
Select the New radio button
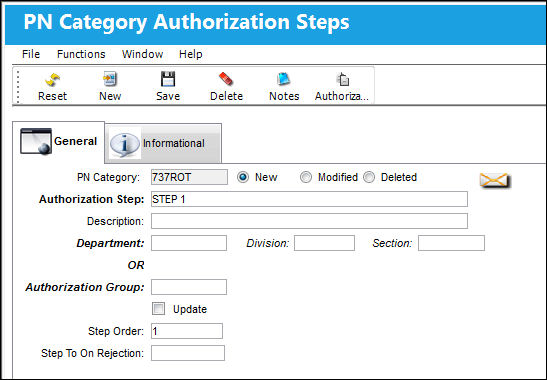[x=243, y=177]
